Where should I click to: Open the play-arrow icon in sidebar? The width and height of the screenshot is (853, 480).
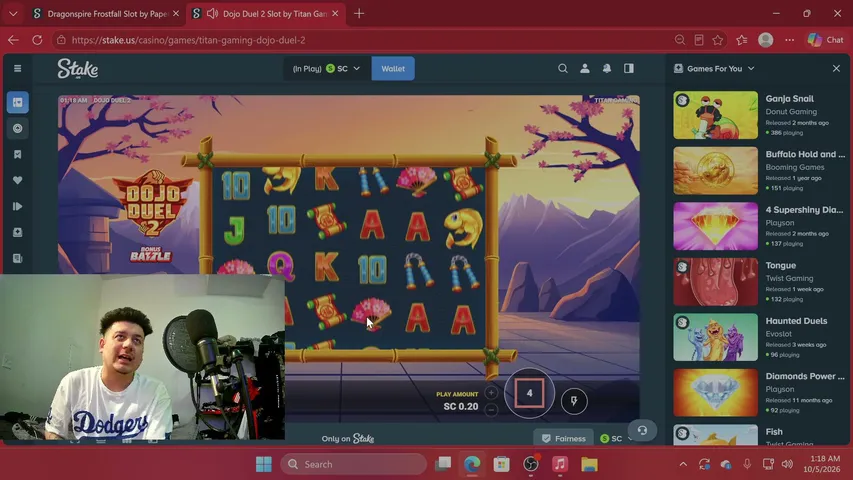click(17, 206)
